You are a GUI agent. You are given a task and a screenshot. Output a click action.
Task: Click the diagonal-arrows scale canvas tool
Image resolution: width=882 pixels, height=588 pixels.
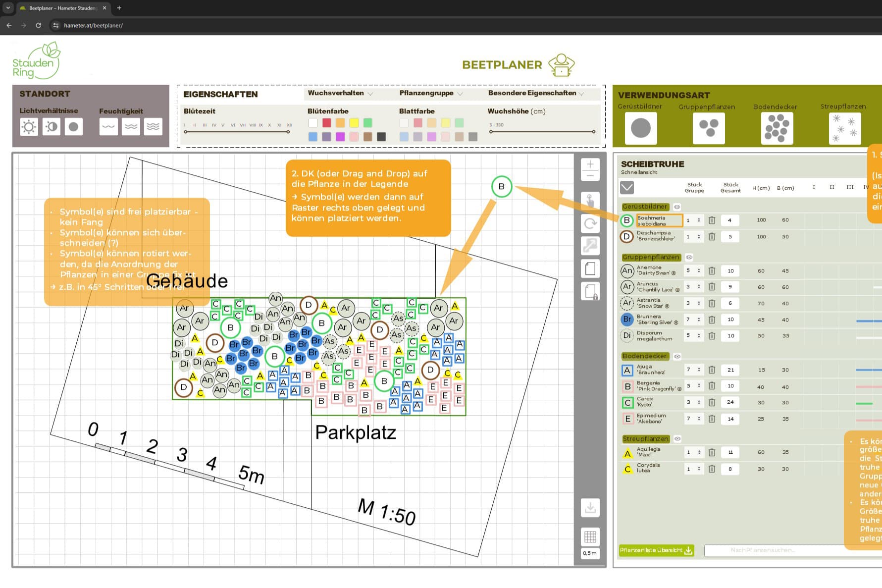pos(590,246)
